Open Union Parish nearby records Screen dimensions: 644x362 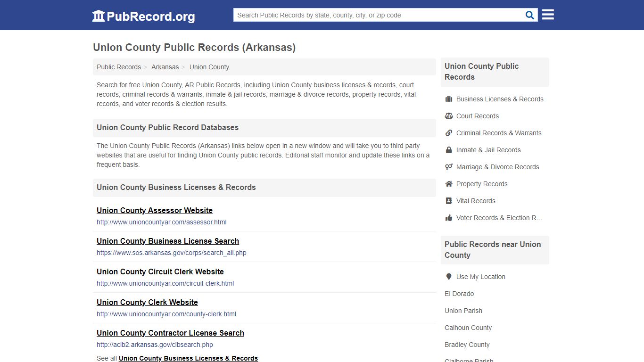click(x=463, y=311)
